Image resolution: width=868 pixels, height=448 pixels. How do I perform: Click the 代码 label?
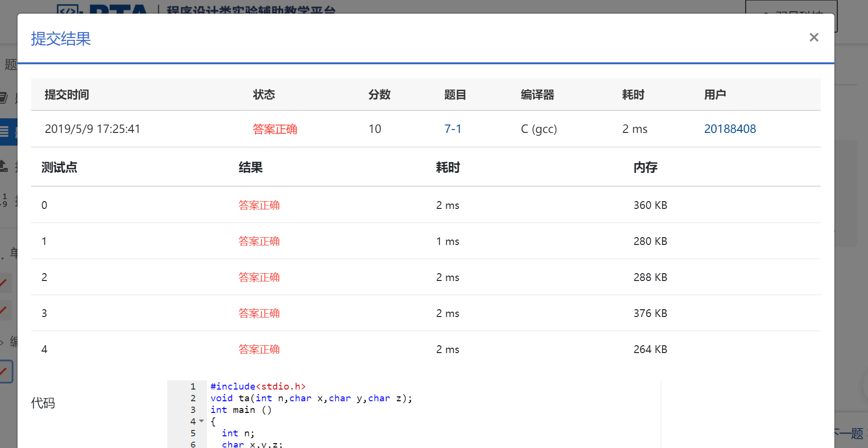point(43,403)
